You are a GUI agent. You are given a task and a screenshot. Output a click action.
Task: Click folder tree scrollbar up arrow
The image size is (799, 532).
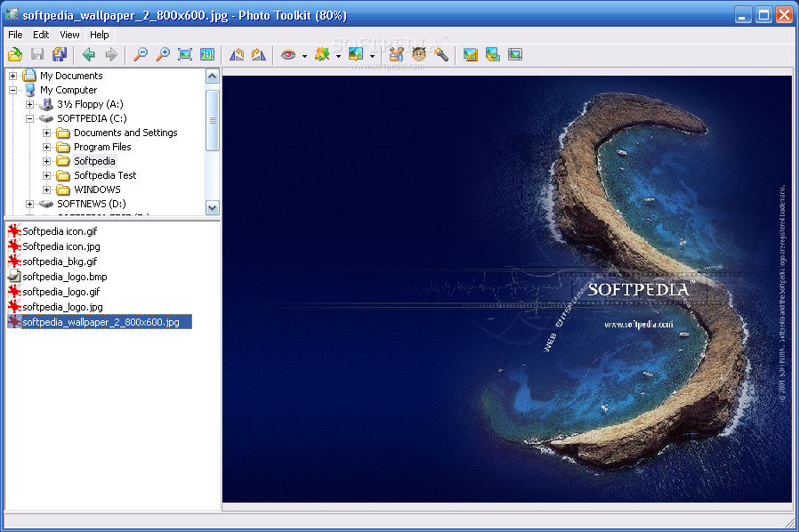(213, 77)
